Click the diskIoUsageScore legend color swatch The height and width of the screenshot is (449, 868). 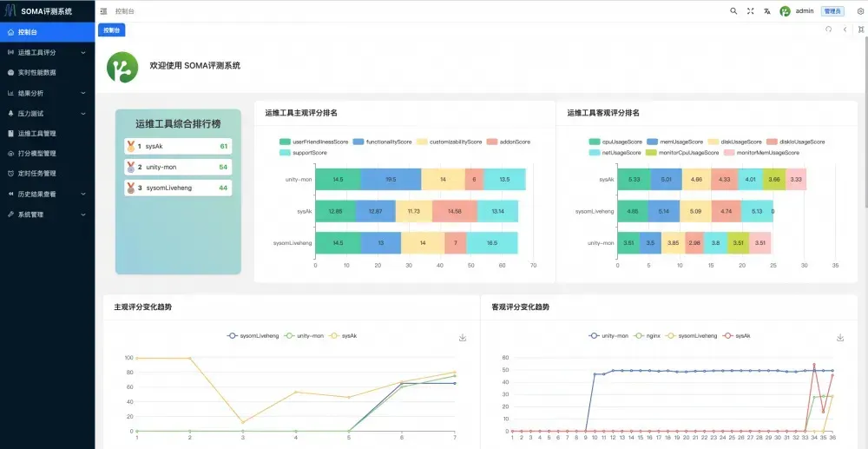pyautogui.click(x=773, y=142)
